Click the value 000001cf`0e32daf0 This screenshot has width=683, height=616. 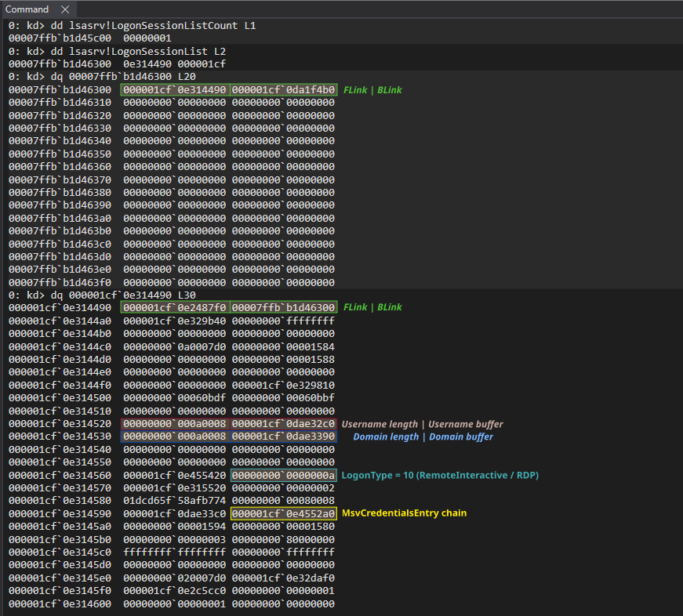click(x=283, y=578)
